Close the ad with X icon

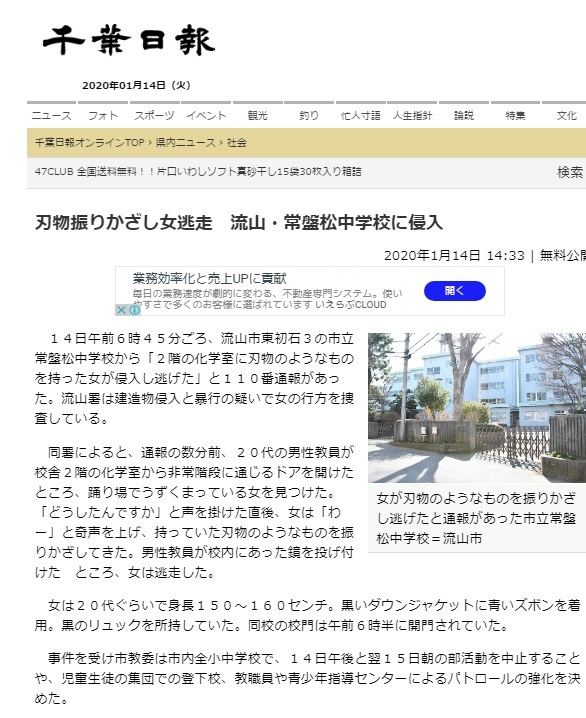coord(121,310)
